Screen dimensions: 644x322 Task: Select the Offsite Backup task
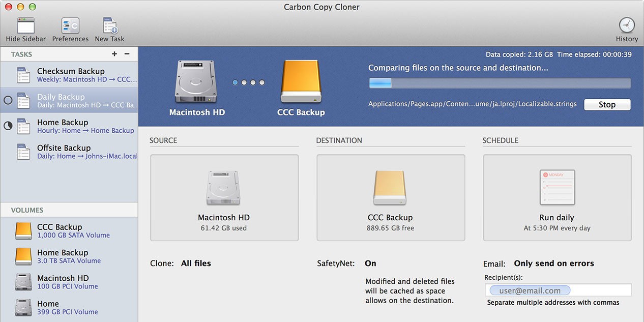click(x=69, y=151)
